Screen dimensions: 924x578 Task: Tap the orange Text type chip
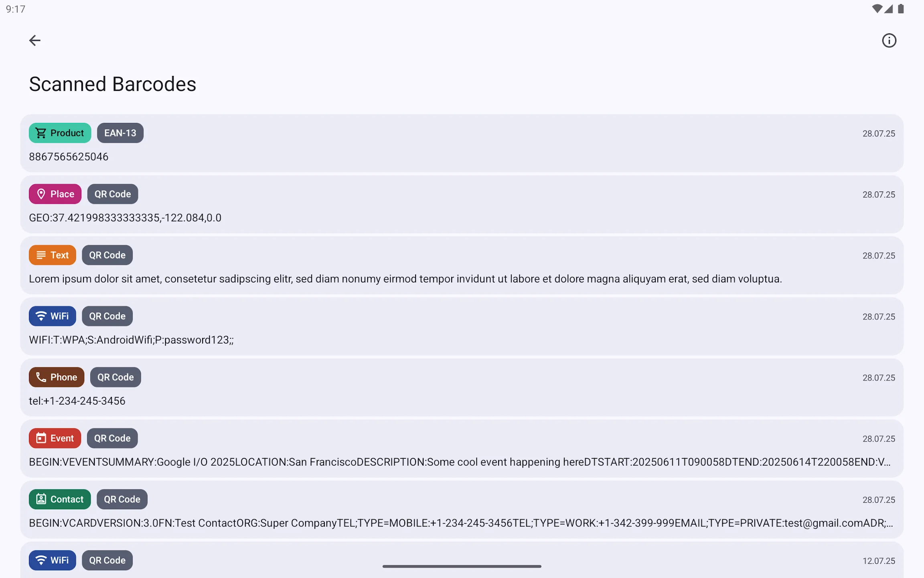(x=52, y=255)
